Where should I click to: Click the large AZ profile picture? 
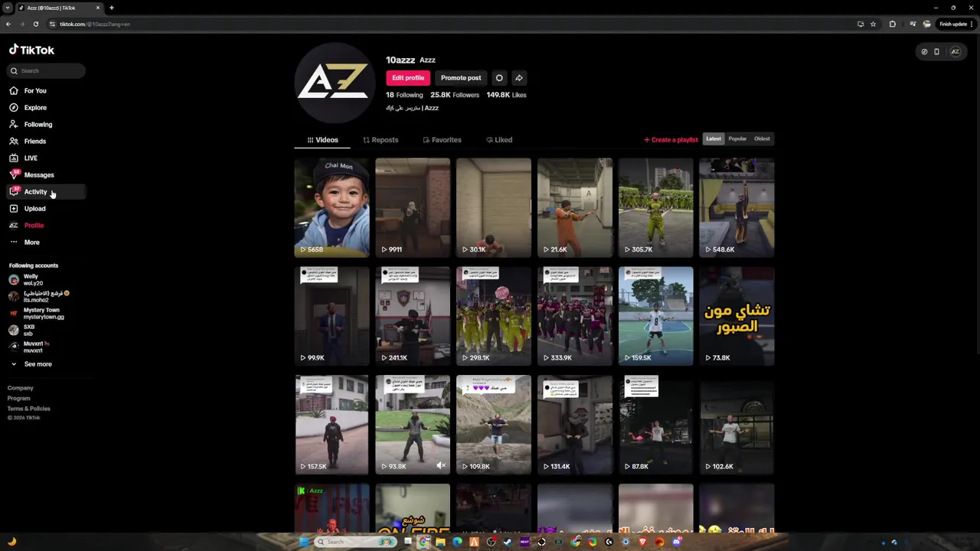(333, 82)
